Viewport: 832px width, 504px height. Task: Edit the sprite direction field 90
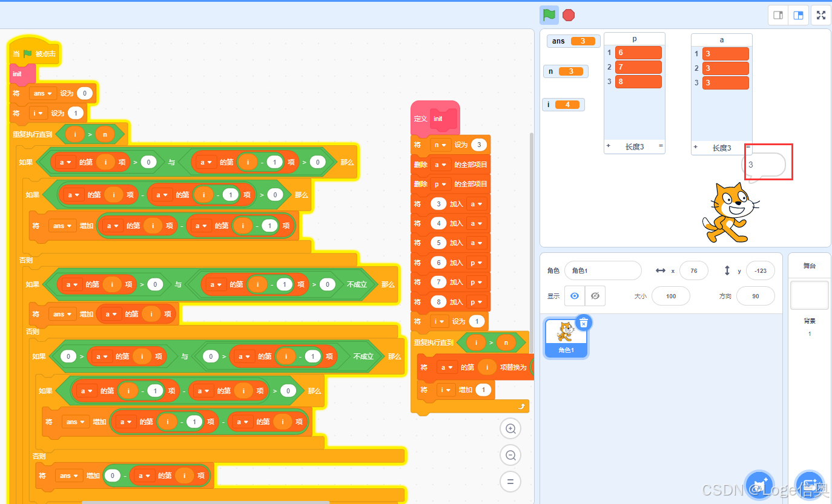755,296
